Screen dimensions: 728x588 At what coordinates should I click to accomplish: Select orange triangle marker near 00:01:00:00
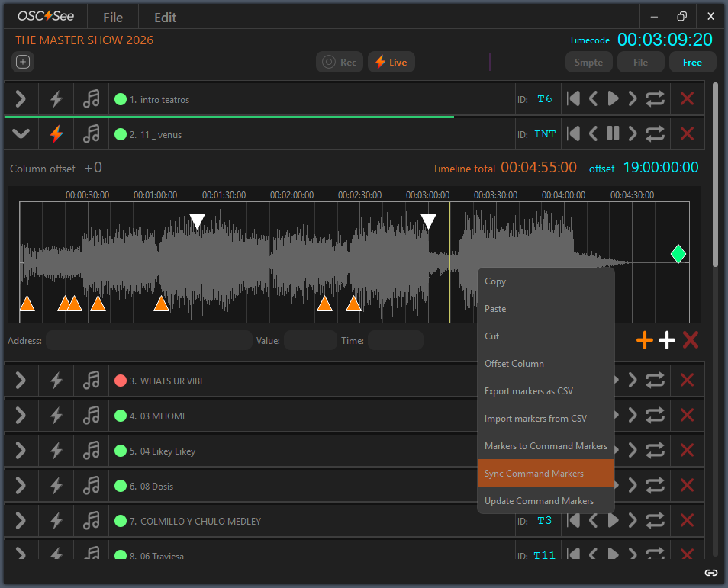pyautogui.click(x=161, y=304)
